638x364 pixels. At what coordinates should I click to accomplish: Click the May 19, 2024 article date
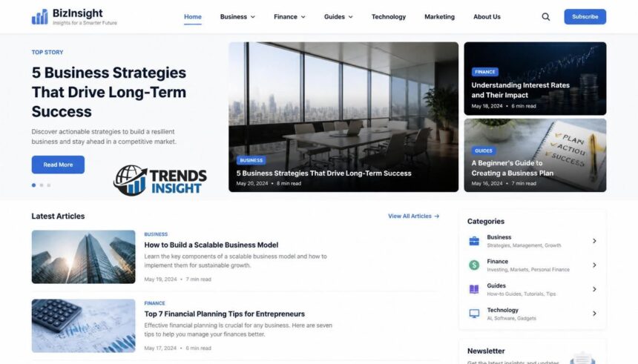coord(160,279)
